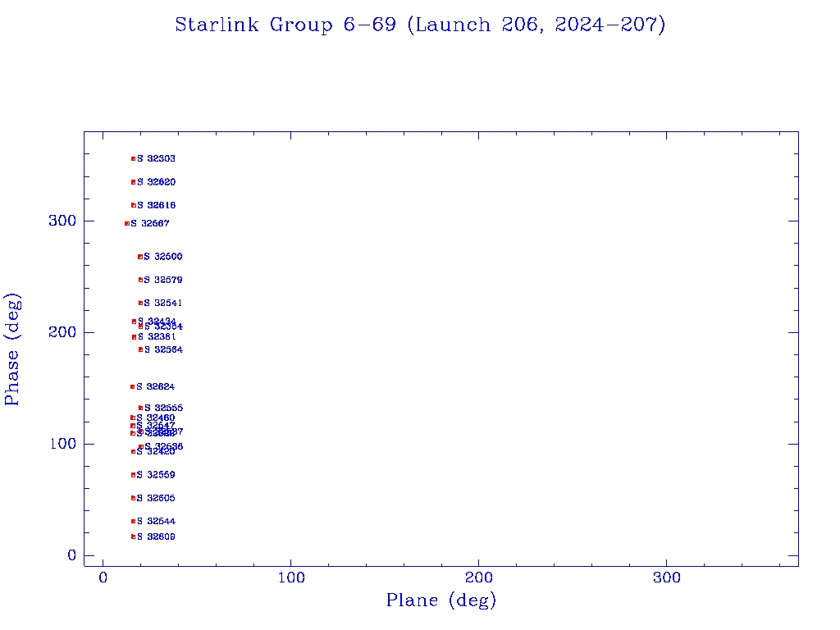Click the red marker beside S 32667

coord(127,223)
